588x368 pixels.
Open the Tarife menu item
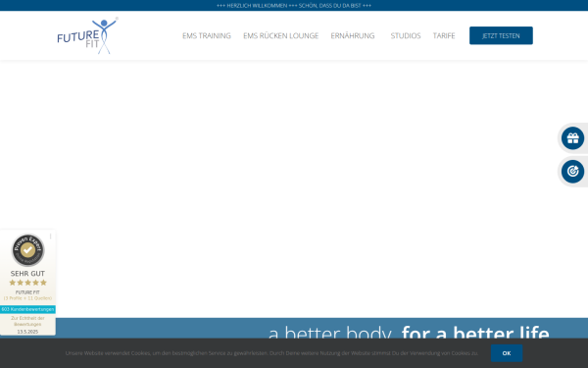click(x=444, y=35)
